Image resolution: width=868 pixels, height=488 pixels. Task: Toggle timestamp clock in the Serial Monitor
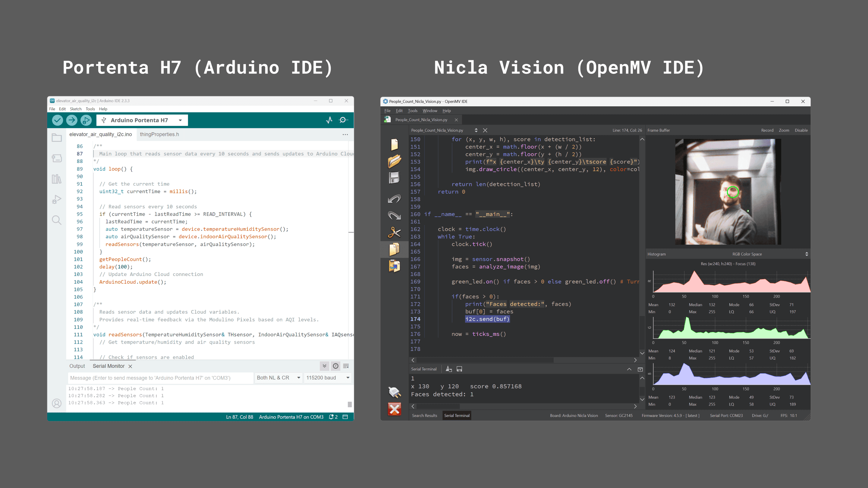(336, 366)
